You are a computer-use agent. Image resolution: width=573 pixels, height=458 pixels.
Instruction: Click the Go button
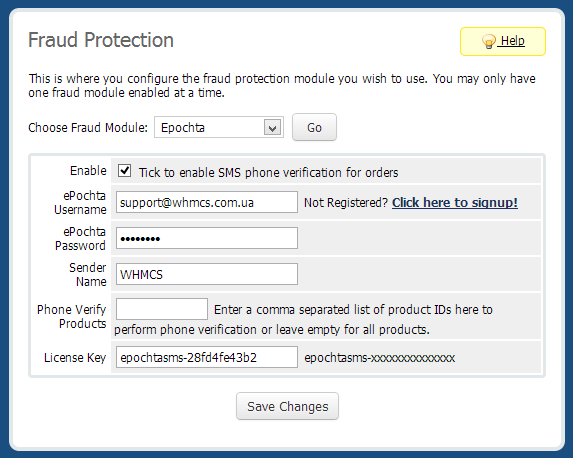pos(314,127)
